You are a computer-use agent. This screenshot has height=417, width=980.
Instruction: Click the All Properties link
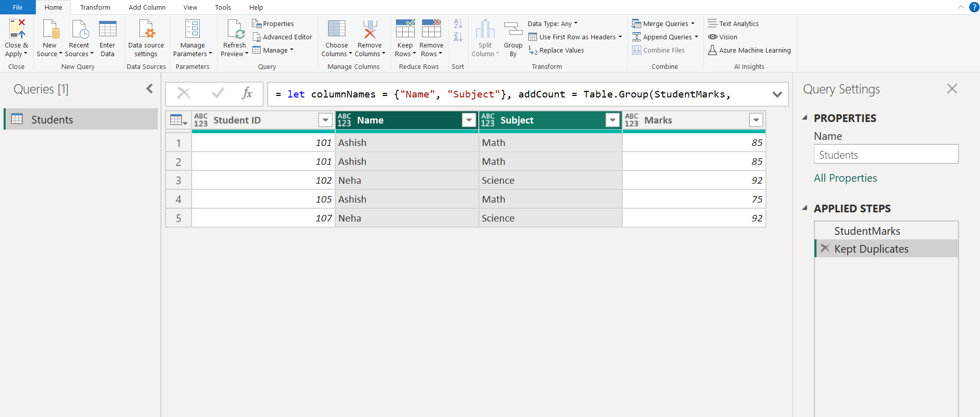point(845,178)
